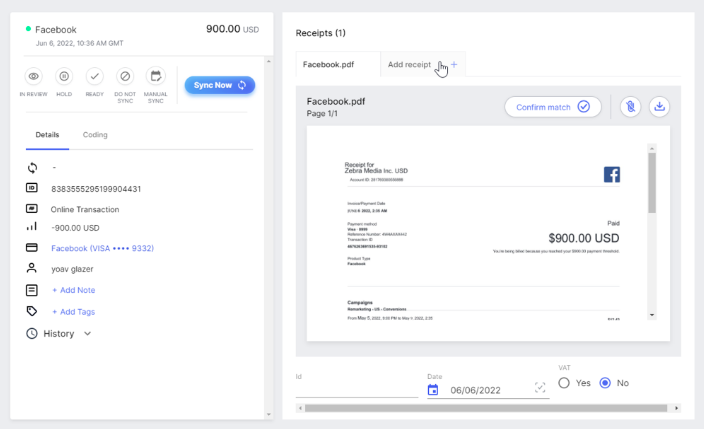Put transaction on Hold
The width and height of the screenshot is (704, 429).
[x=64, y=76]
